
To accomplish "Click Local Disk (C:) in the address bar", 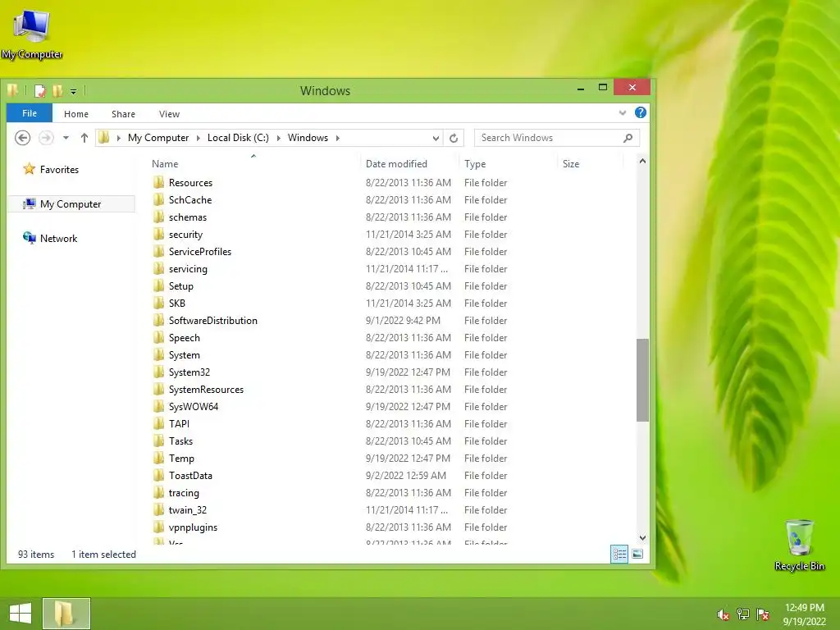I will coord(238,138).
